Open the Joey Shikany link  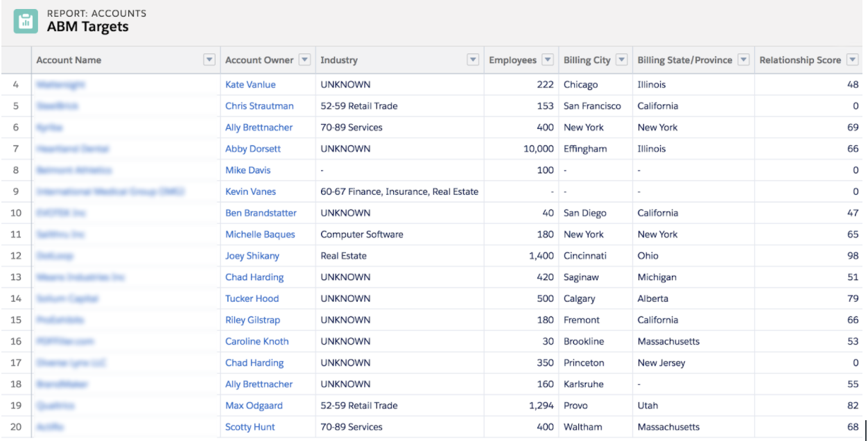coord(252,256)
